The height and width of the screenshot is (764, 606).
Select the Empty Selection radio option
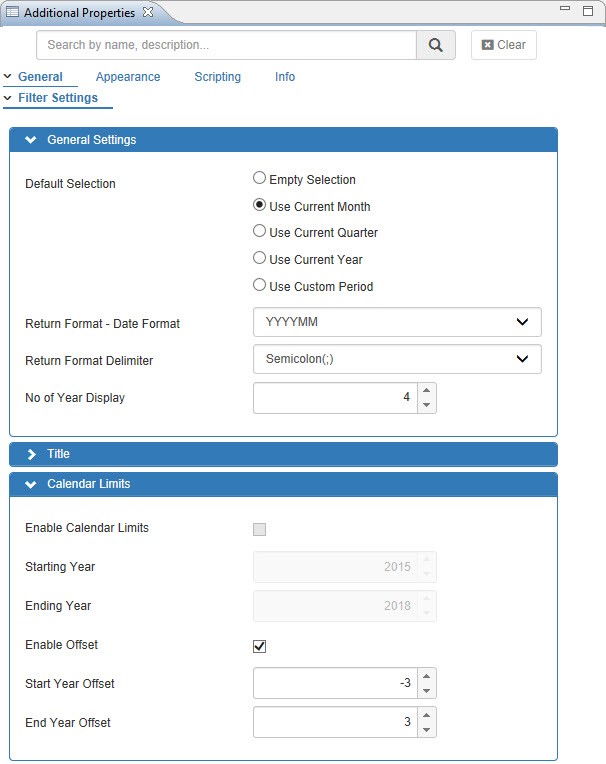pos(260,179)
